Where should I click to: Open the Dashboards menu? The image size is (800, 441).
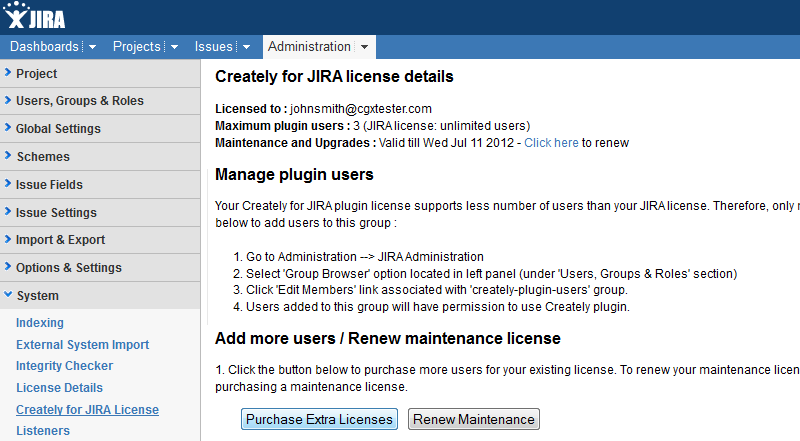44,46
